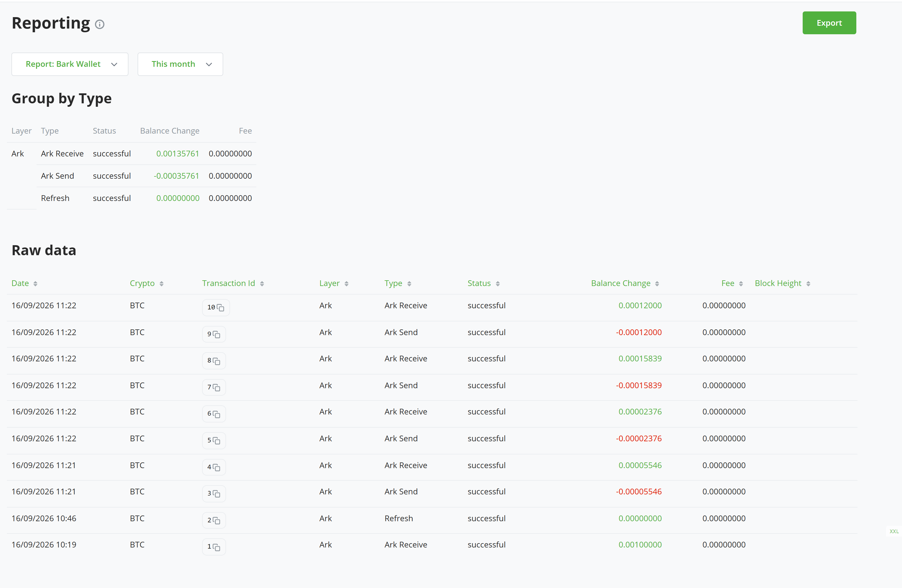
Task: Click balance change -0.00002376
Action: tap(639, 438)
